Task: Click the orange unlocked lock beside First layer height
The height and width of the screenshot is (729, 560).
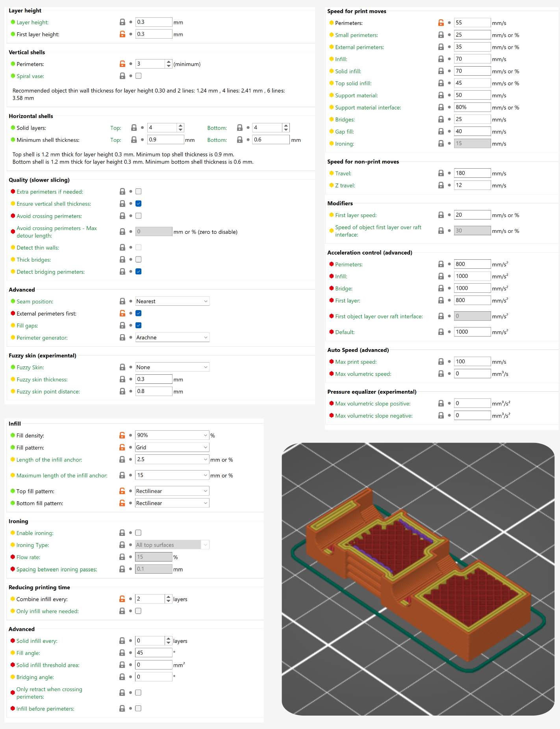Action: [122, 34]
